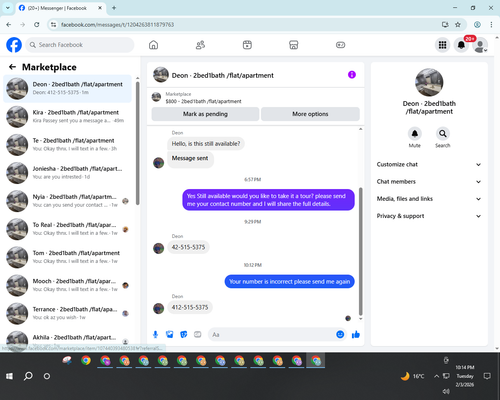Click 'Your number is incorrect' message bubble
500x400 pixels.
(289, 282)
